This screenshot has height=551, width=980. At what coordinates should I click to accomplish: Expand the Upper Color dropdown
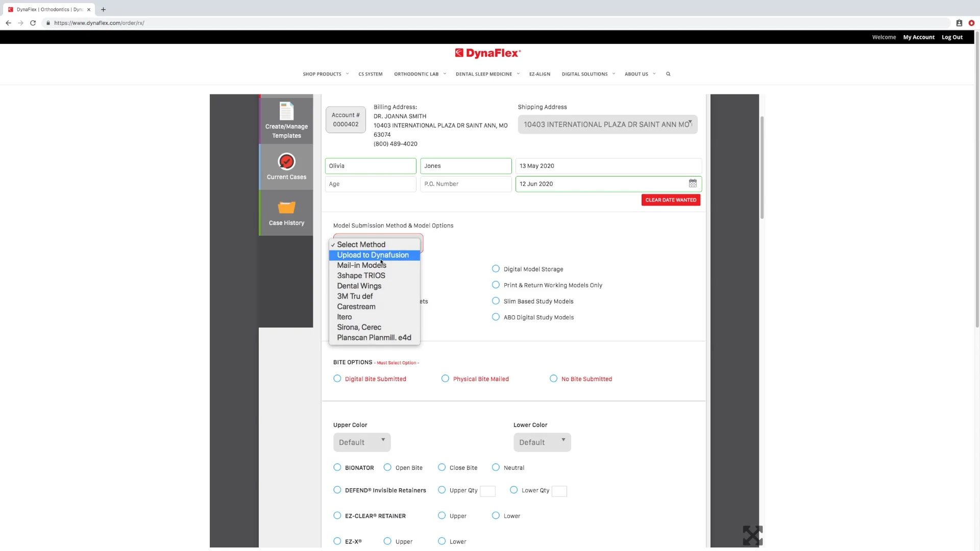362,442
